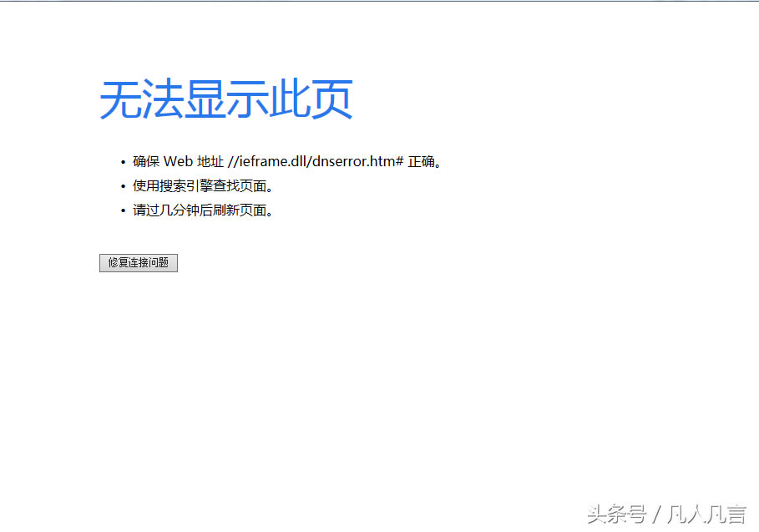Click the //ieframe.dll/dnserror.htm# address text
759x532 pixels.
pyautogui.click(x=316, y=161)
